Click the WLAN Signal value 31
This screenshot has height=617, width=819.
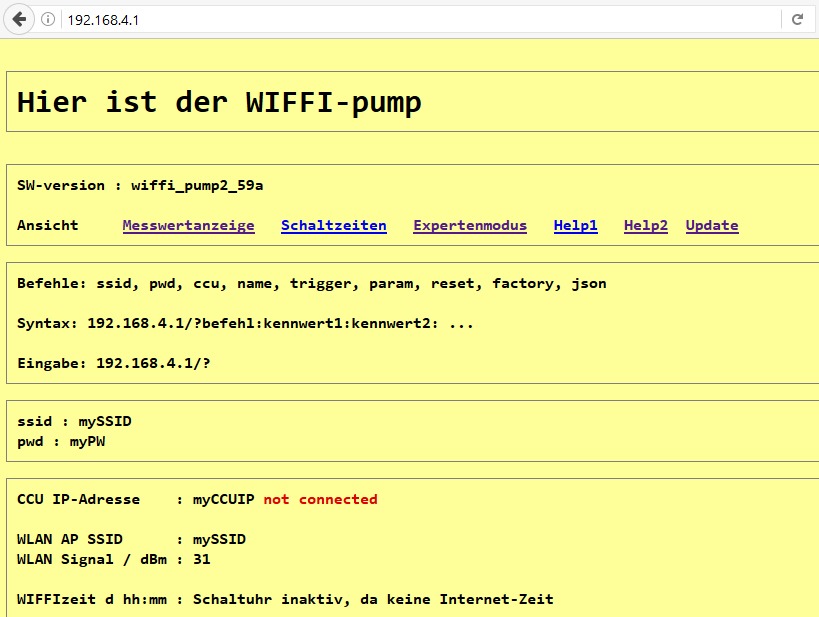pyautogui.click(x=202, y=560)
